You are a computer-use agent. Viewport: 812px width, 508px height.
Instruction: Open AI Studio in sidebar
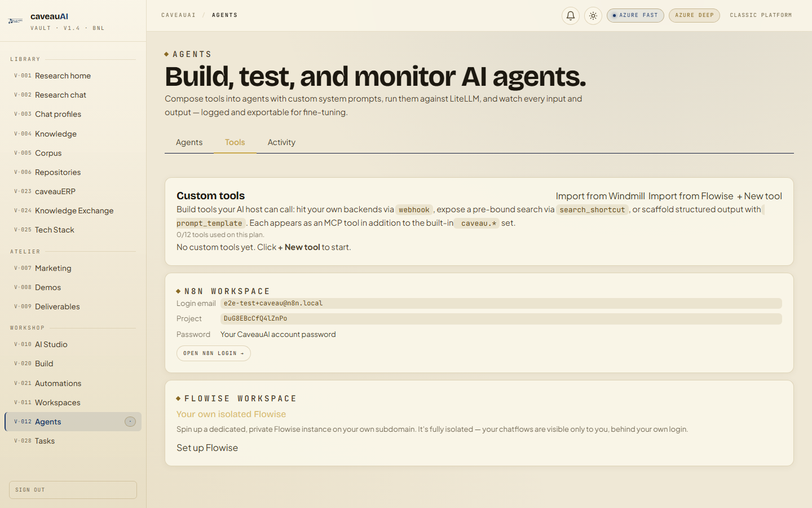coord(73,344)
